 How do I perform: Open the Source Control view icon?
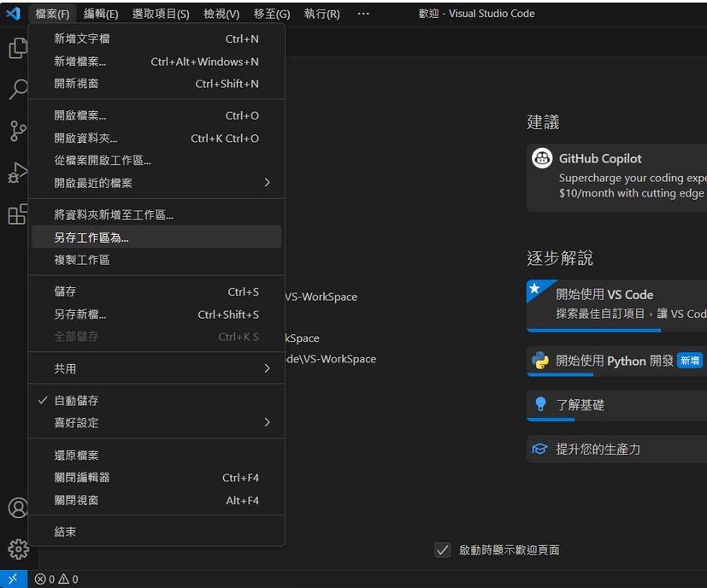click(18, 131)
